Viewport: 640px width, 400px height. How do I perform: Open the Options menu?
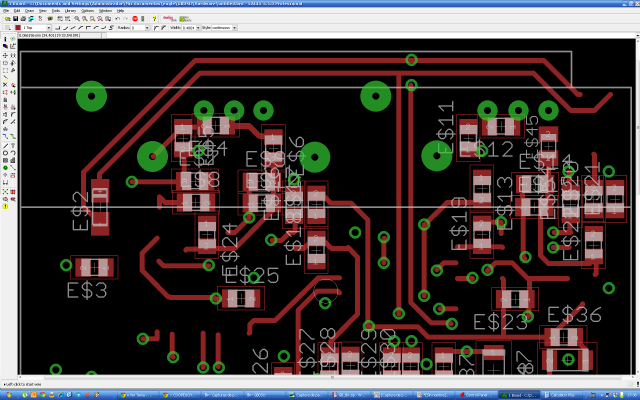pyautogui.click(x=86, y=10)
